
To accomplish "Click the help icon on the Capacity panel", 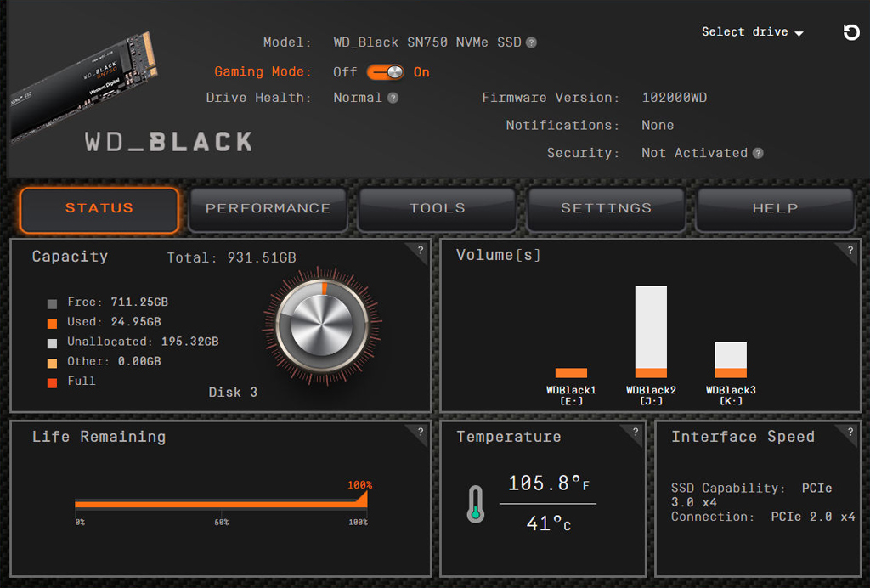I will 419,251.
